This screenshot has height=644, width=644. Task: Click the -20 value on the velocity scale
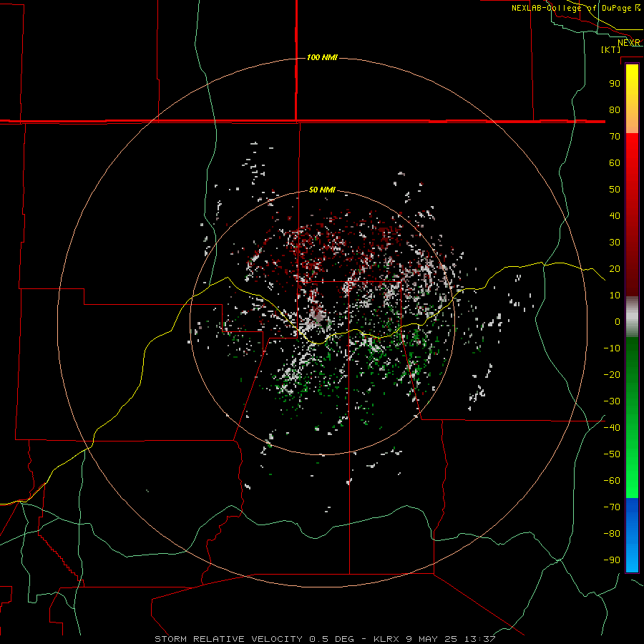coord(612,374)
